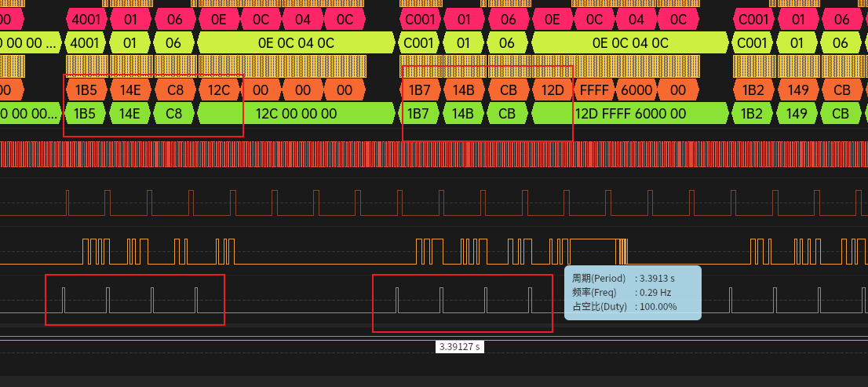Select the orange 14E data block
This screenshot has width=868, height=387.
(x=130, y=90)
